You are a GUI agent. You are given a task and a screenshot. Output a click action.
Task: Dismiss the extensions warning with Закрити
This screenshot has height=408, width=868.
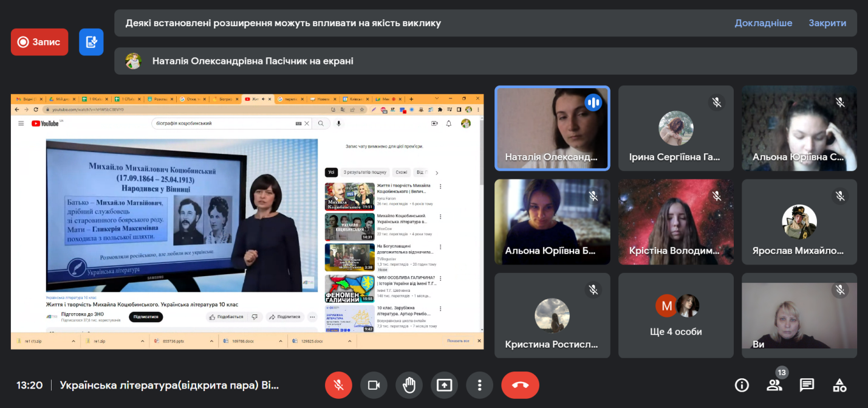point(827,23)
